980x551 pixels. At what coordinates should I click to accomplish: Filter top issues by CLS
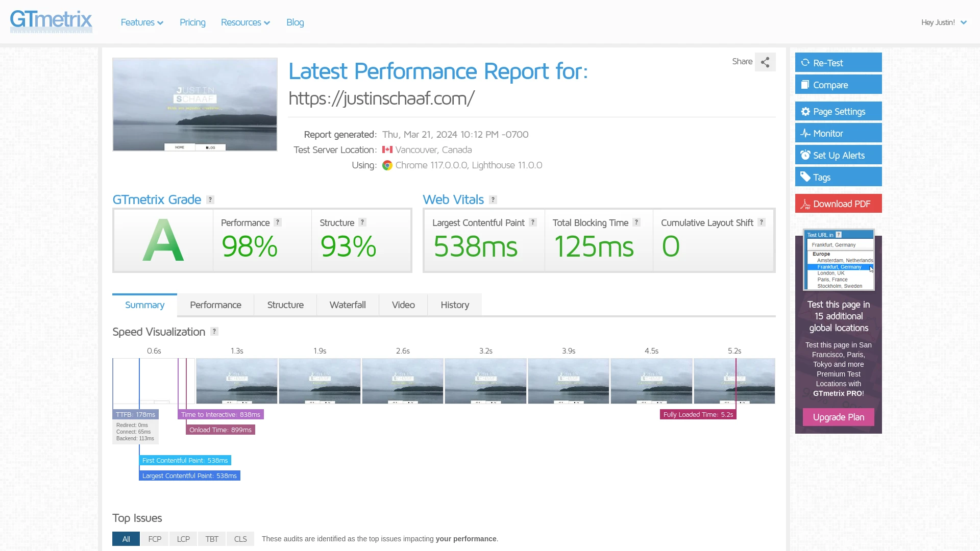(240, 539)
